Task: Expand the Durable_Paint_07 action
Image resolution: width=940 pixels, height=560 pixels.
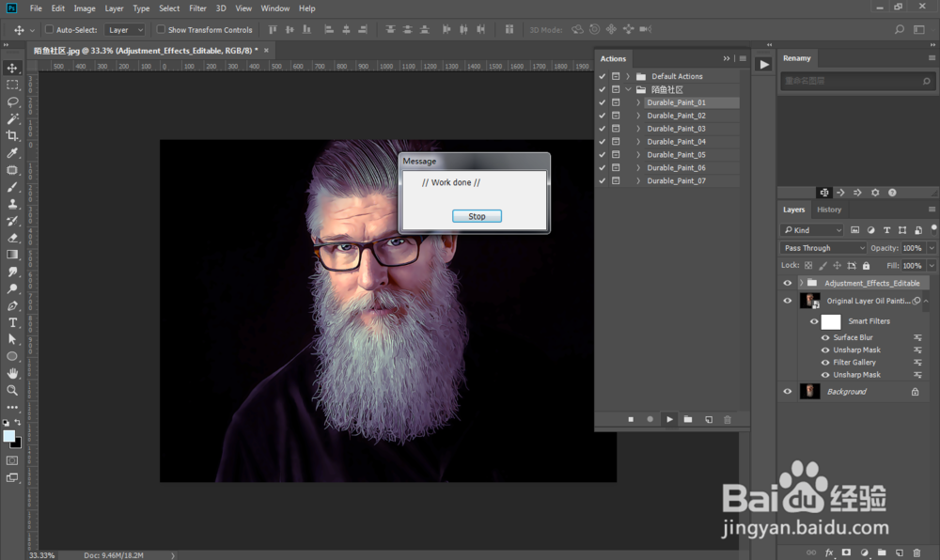Action: pyautogui.click(x=638, y=181)
